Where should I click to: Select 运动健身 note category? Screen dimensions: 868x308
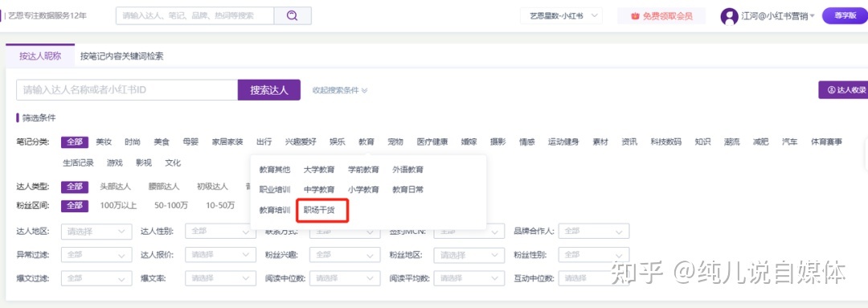pyautogui.click(x=563, y=142)
